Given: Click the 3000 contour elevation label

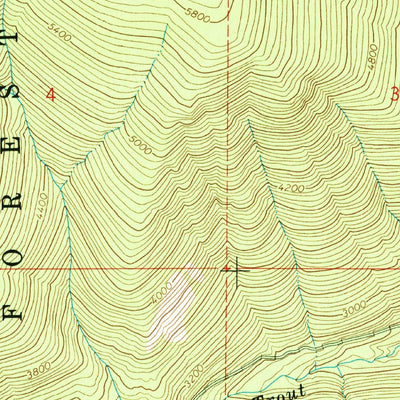Looking at the screenshot, I should point(355,308).
